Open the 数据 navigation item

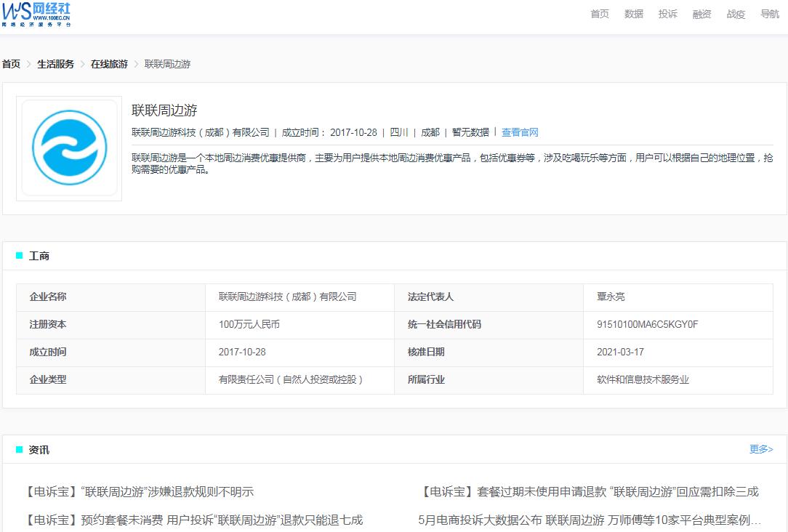pyautogui.click(x=633, y=13)
